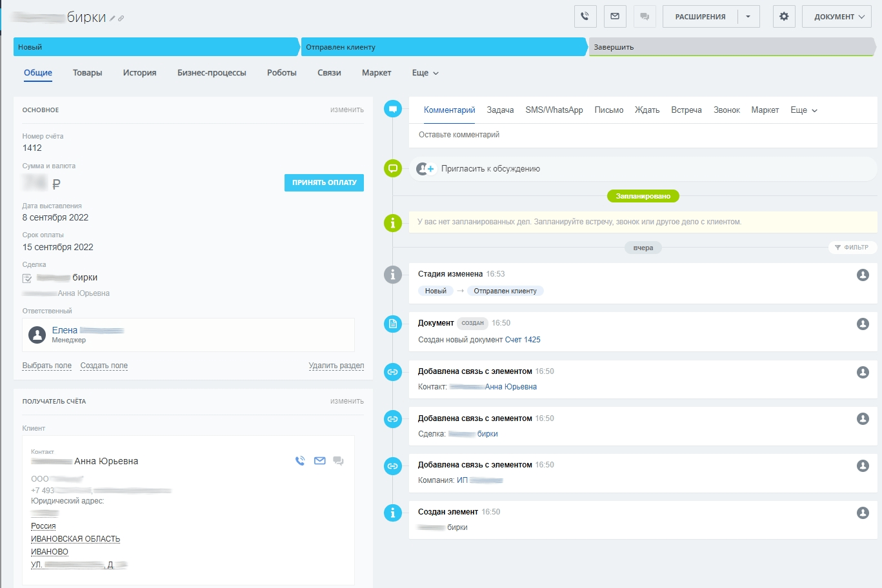This screenshot has width=882, height=588.
Task: Click the avatar of responsible manager Елена
Action: pos(37,334)
